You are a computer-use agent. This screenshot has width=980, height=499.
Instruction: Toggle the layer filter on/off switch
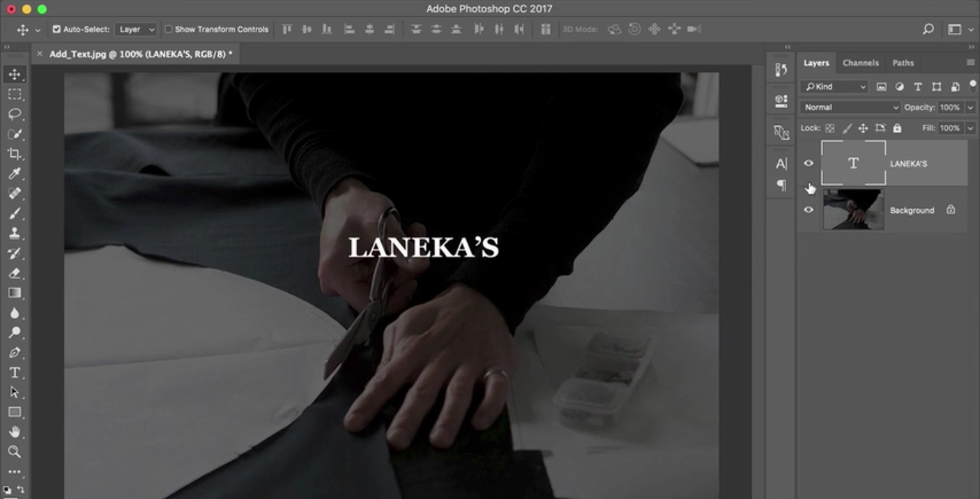point(973,85)
